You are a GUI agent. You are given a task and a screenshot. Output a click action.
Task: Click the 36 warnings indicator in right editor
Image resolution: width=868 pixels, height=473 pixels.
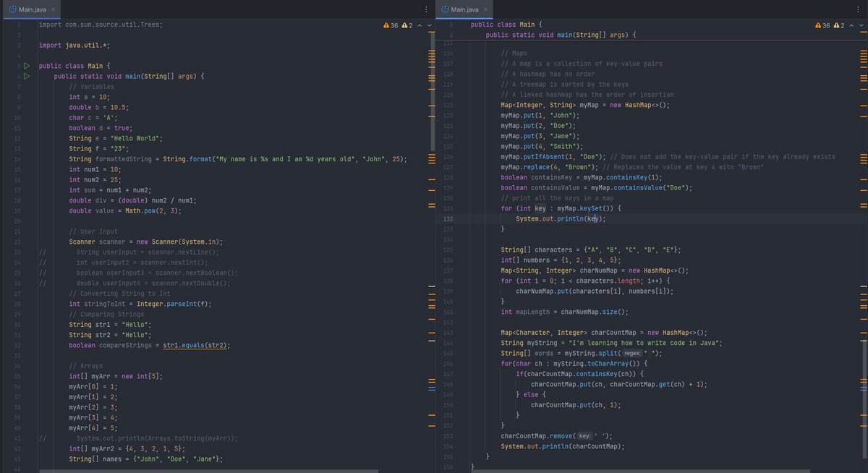coord(823,25)
